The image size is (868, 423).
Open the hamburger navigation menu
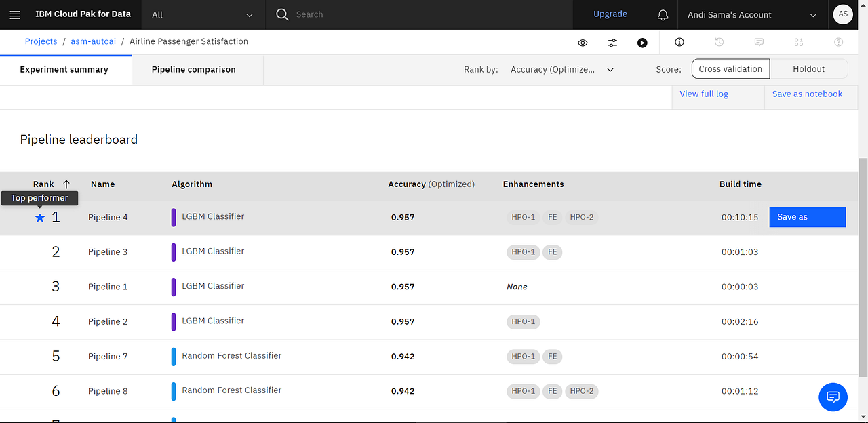[15, 14]
